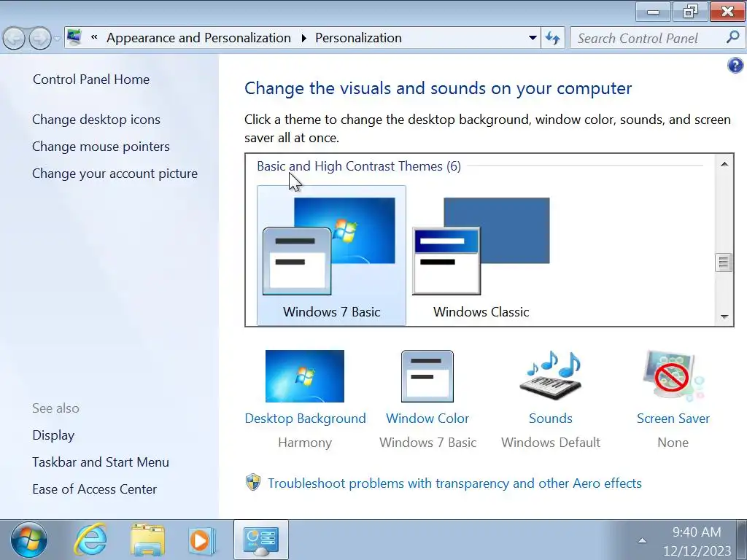Image resolution: width=747 pixels, height=560 pixels.
Task: Click Appearance and Personalization breadcrumb
Action: [198, 38]
